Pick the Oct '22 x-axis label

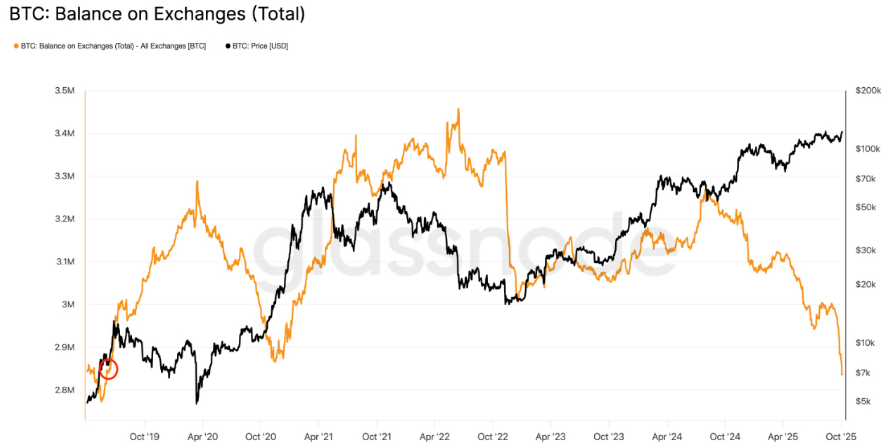[x=493, y=437]
